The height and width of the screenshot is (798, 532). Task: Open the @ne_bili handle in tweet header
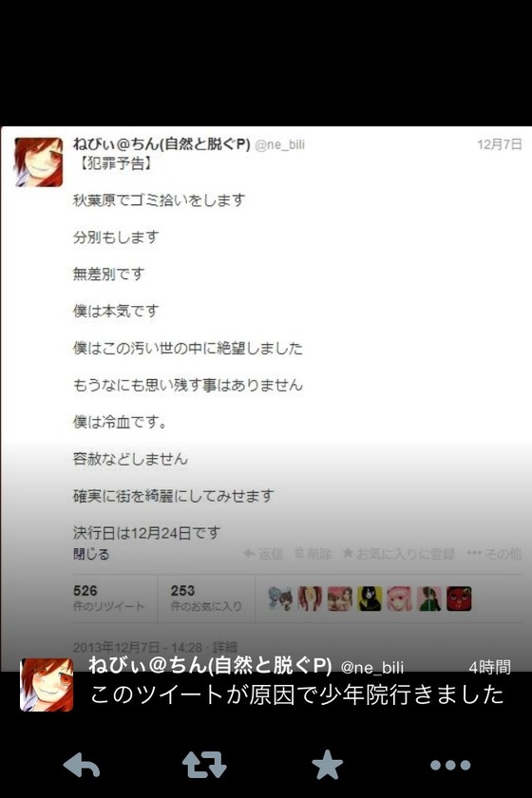pos(279,144)
